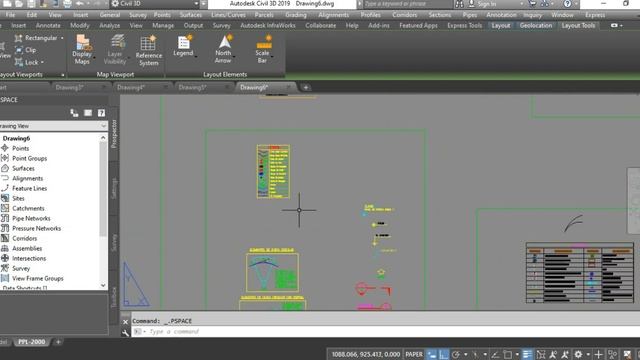Click the command line input field
The width and height of the screenshot is (640, 360).
pyautogui.click(x=386, y=332)
